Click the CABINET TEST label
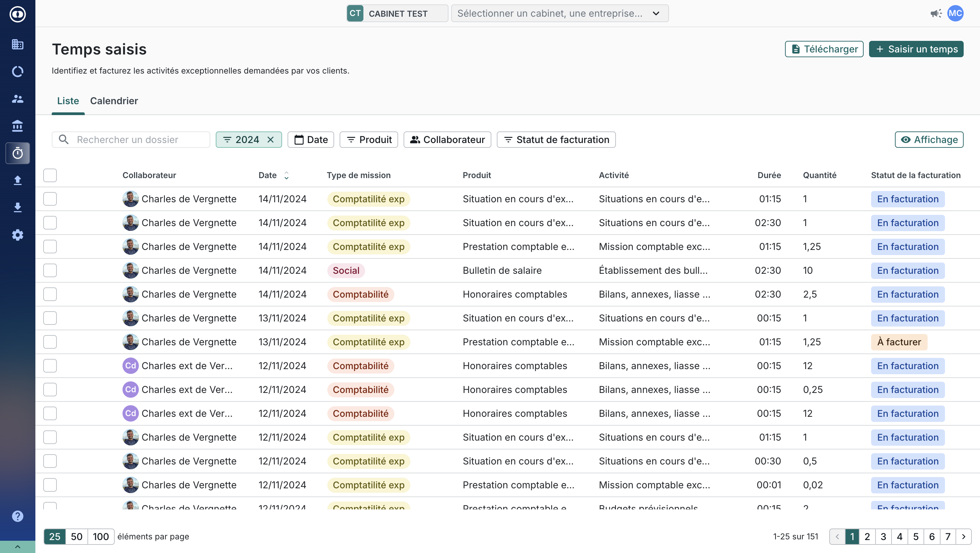Image resolution: width=980 pixels, height=553 pixels. click(x=398, y=14)
